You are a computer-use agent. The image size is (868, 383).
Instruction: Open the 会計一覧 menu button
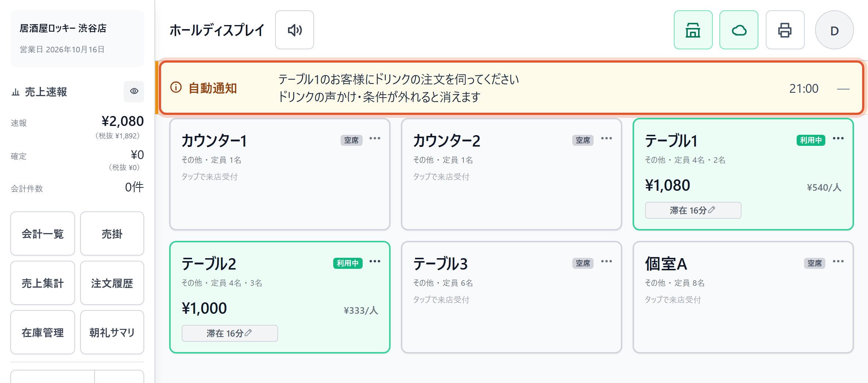43,233
